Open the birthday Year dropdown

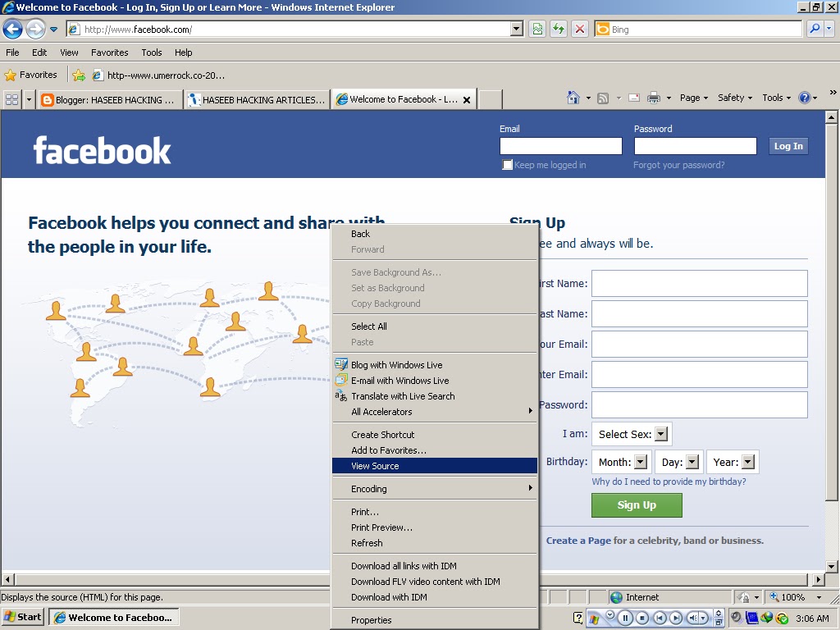[733, 462]
